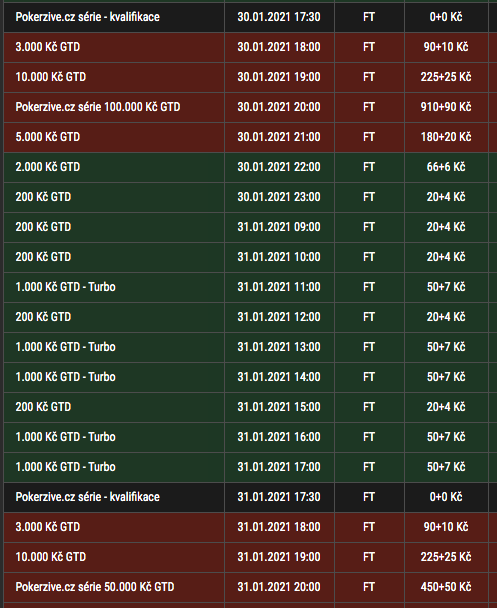Select the 5.000 Kč GTD tournament row
This screenshot has height=608, width=497.
coord(246,137)
